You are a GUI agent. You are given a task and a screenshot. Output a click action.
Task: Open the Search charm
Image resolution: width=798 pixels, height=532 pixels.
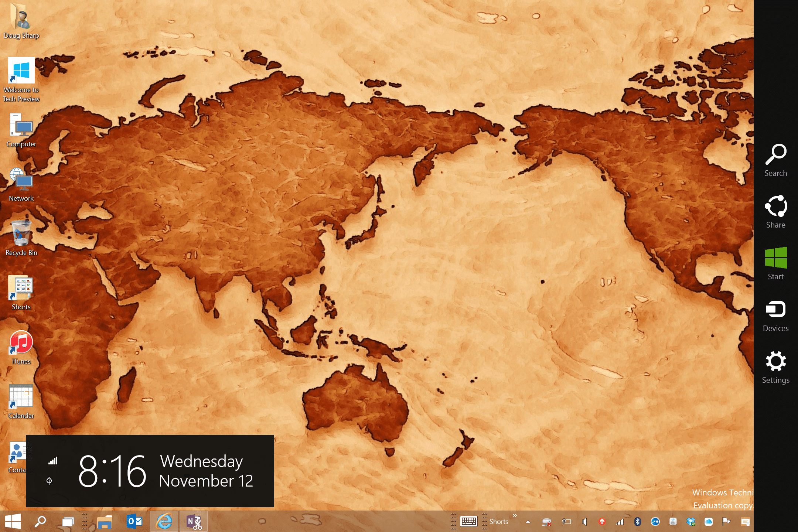[x=775, y=160]
